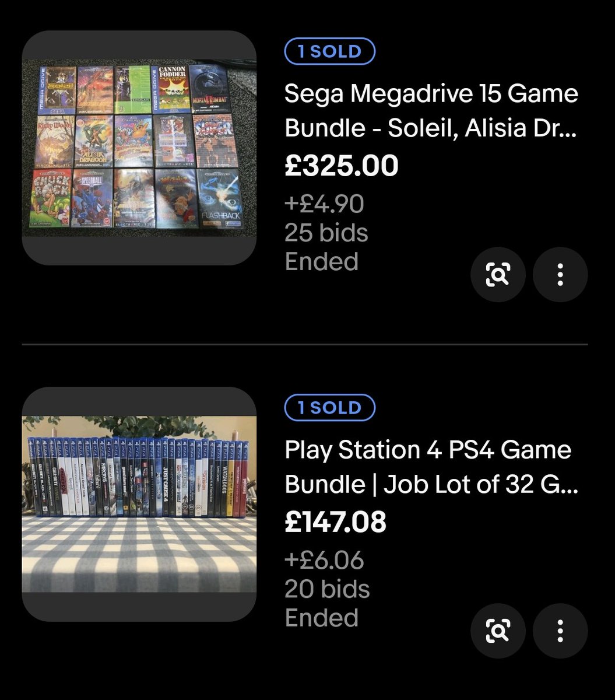
Task: Tap the 20 bids text
Action: [327, 589]
